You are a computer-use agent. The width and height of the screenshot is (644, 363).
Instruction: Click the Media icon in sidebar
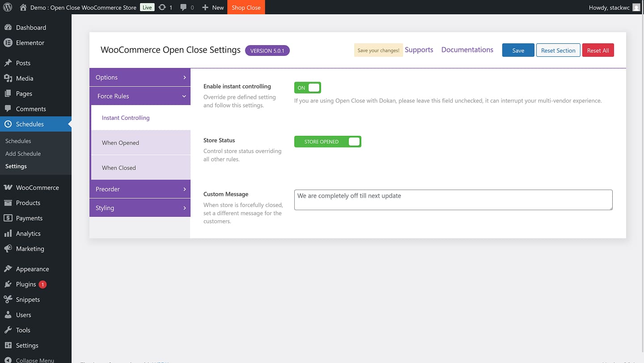8,78
